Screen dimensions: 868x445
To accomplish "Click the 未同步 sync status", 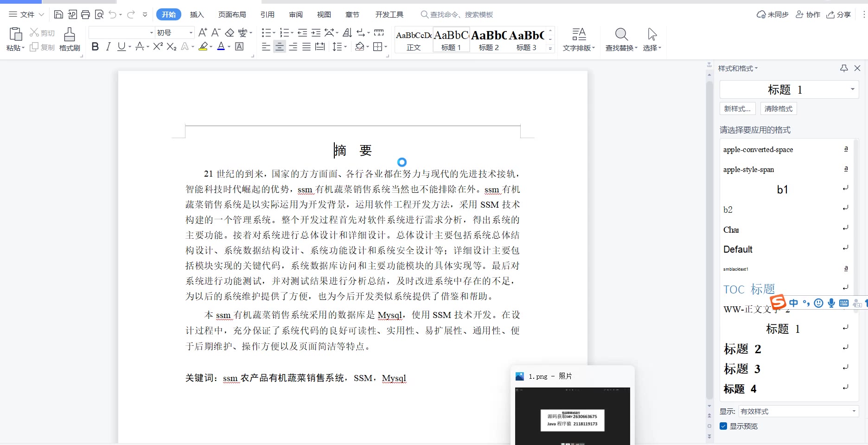I will point(772,14).
